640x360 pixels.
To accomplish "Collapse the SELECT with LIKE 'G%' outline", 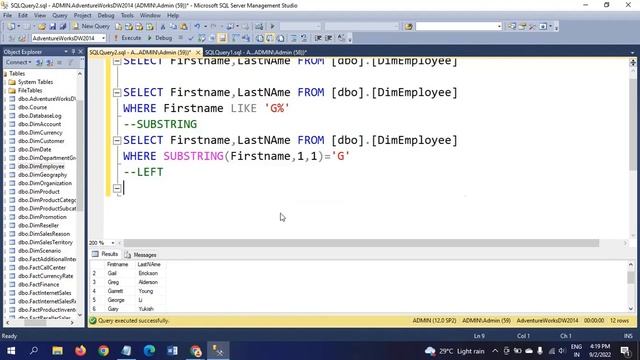I will click(x=117, y=93).
